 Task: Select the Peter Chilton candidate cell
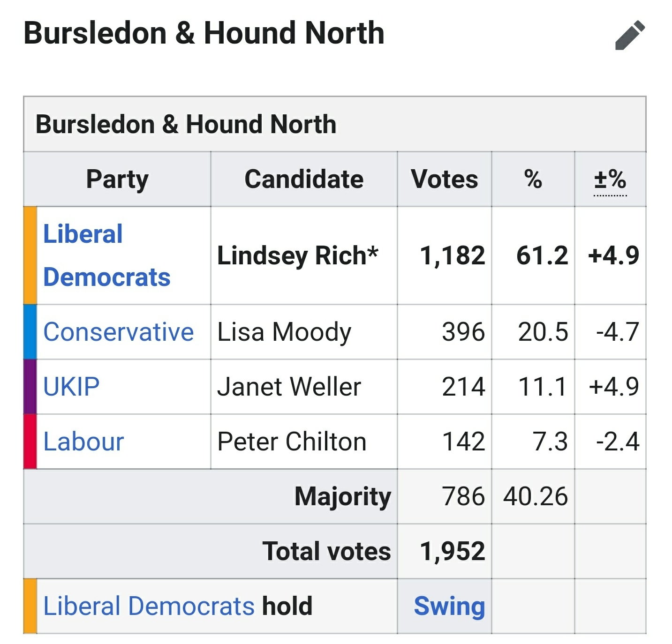pyautogui.click(x=292, y=442)
